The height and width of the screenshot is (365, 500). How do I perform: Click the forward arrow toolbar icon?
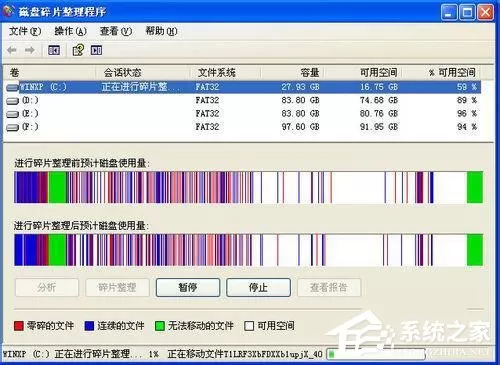[x=30, y=50]
